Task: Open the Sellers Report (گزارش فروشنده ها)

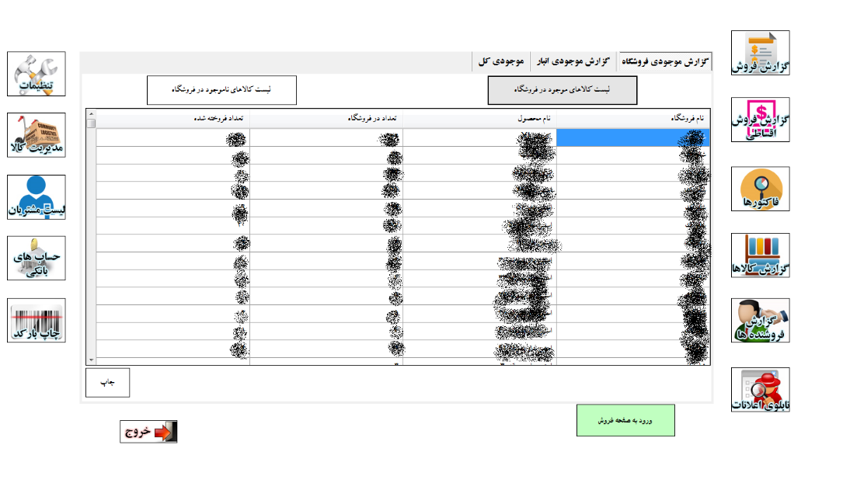Action: (760, 321)
